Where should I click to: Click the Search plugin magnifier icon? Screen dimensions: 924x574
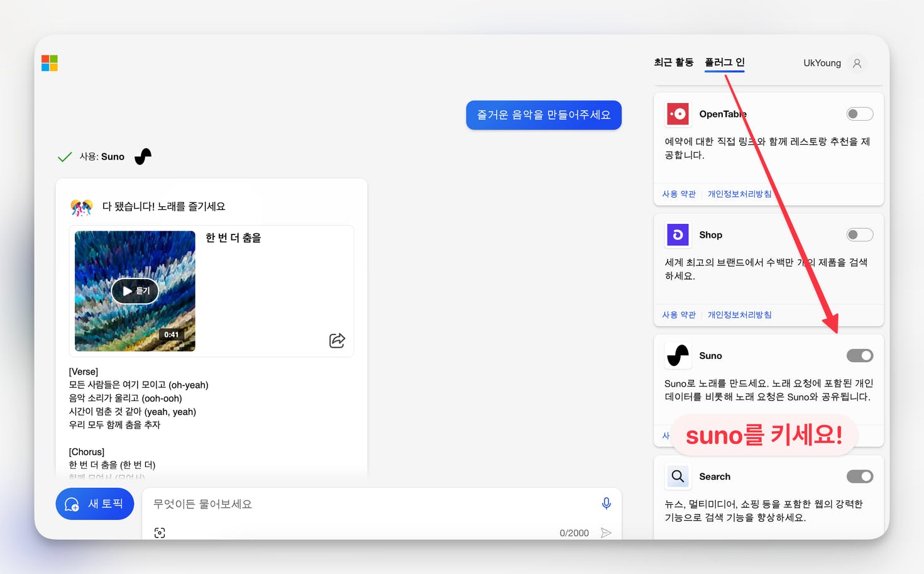678,477
